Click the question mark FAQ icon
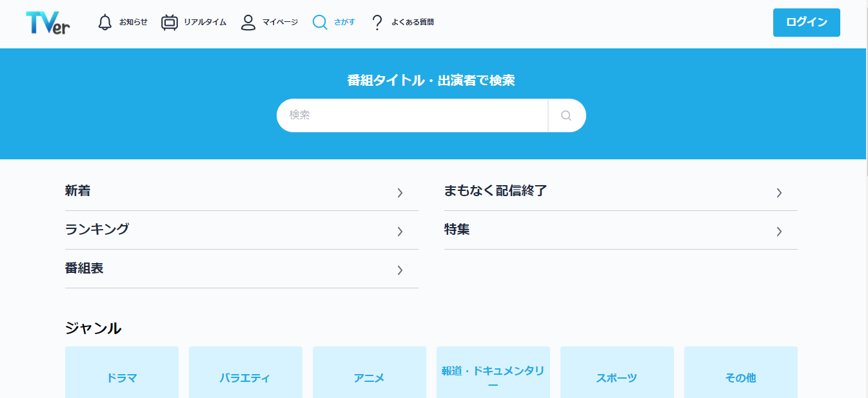Image resolution: width=868 pixels, height=398 pixels. 377,23
